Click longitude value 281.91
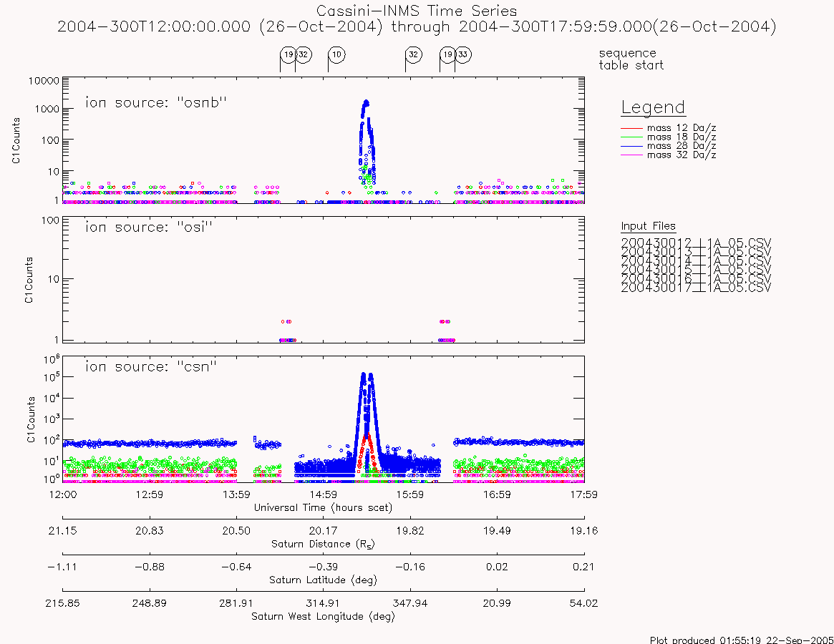Screen dimensions: 834x644 (236, 603)
